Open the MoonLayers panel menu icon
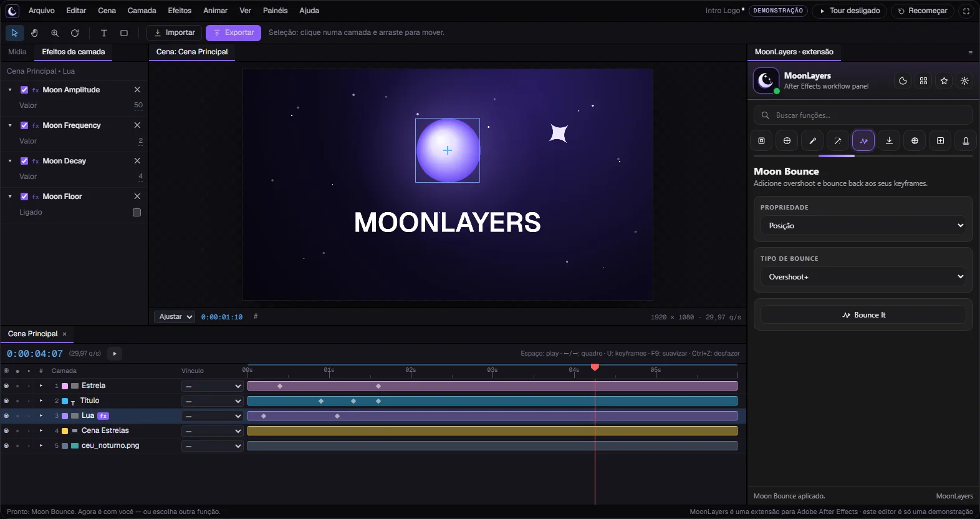Image resolution: width=980 pixels, height=519 pixels. tap(970, 52)
